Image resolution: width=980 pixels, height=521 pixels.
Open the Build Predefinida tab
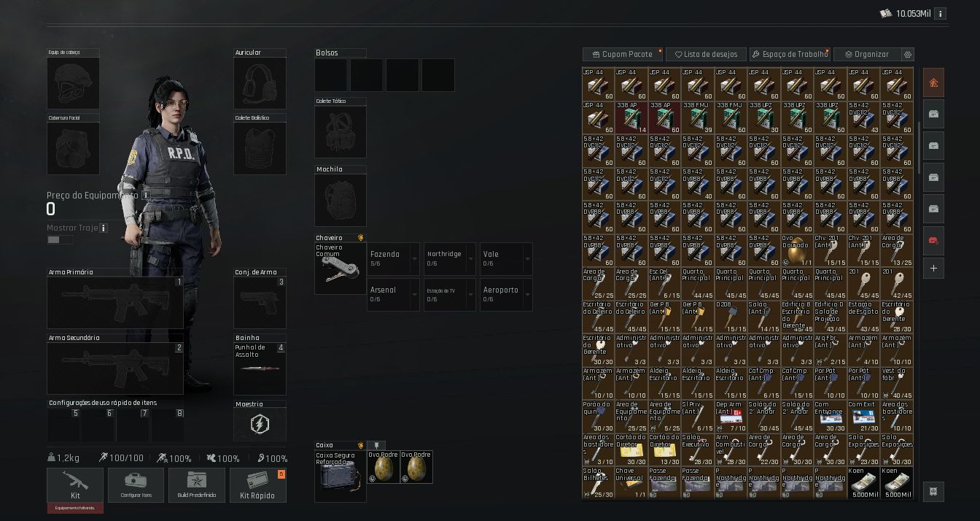(197, 485)
